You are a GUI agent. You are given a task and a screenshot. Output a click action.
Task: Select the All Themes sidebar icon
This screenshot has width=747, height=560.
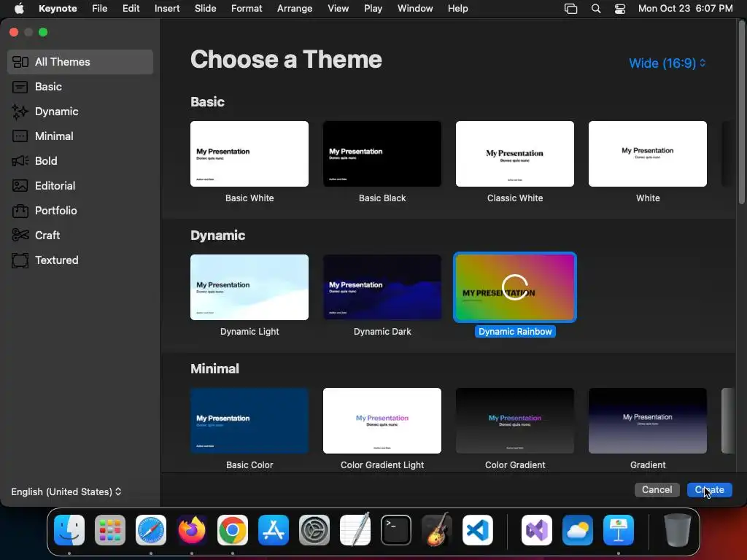tap(20, 62)
